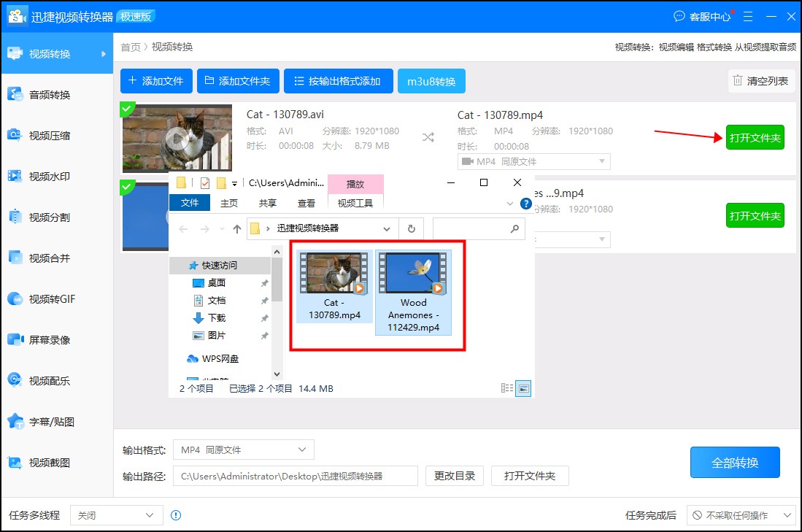
Task: Switch to the 查看 tab in explorer
Action: [306, 204]
